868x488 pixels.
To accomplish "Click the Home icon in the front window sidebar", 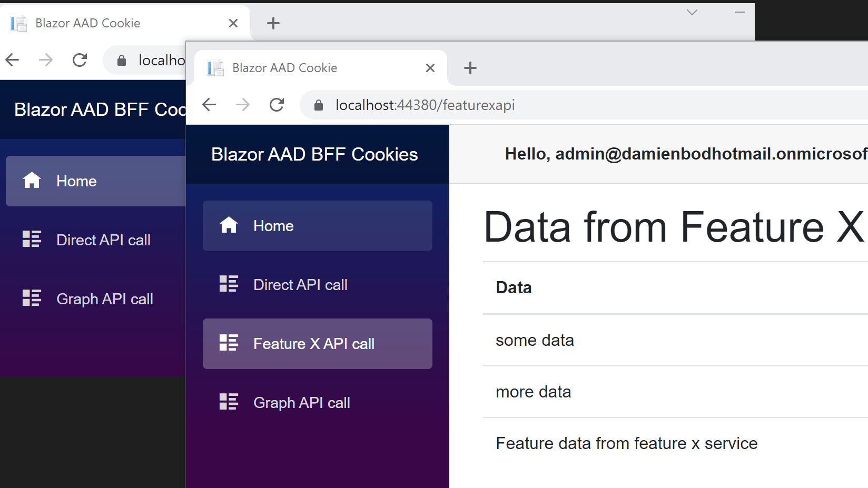I will point(229,225).
